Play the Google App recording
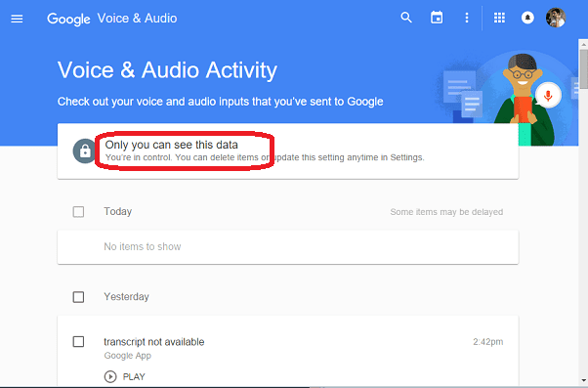The image size is (588, 388). tap(125, 376)
